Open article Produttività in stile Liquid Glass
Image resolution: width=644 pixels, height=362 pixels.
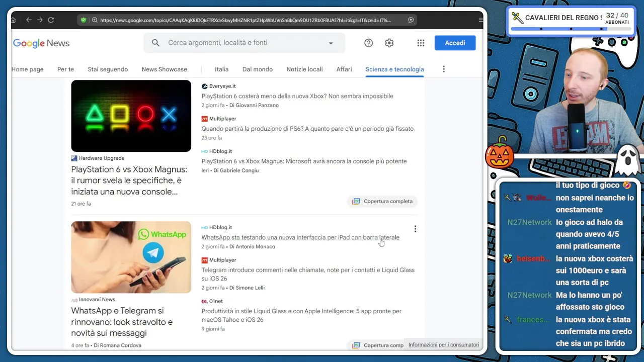(x=301, y=315)
